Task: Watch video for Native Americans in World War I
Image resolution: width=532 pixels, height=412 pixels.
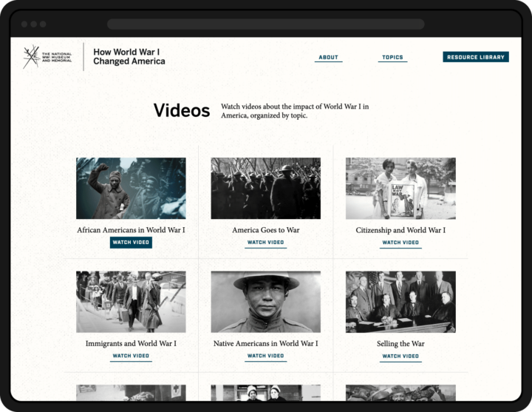Action: 265,356
